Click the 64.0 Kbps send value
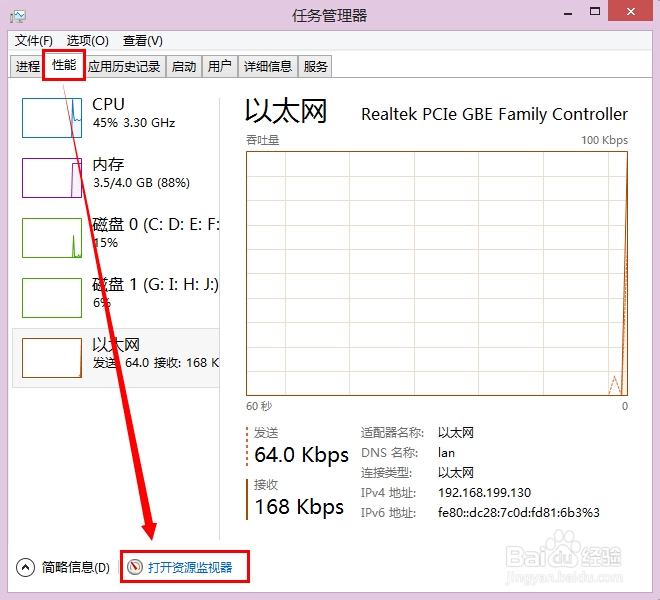Viewport: 660px width, 600px height. (x=301, y=455)
